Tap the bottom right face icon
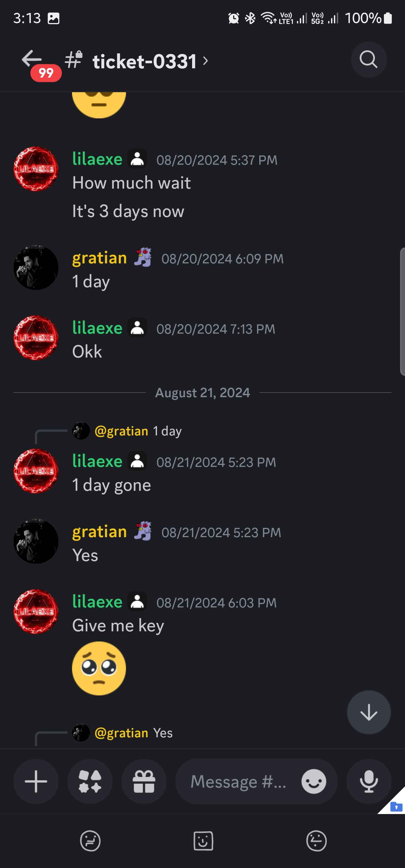 (x=316, y=841)
